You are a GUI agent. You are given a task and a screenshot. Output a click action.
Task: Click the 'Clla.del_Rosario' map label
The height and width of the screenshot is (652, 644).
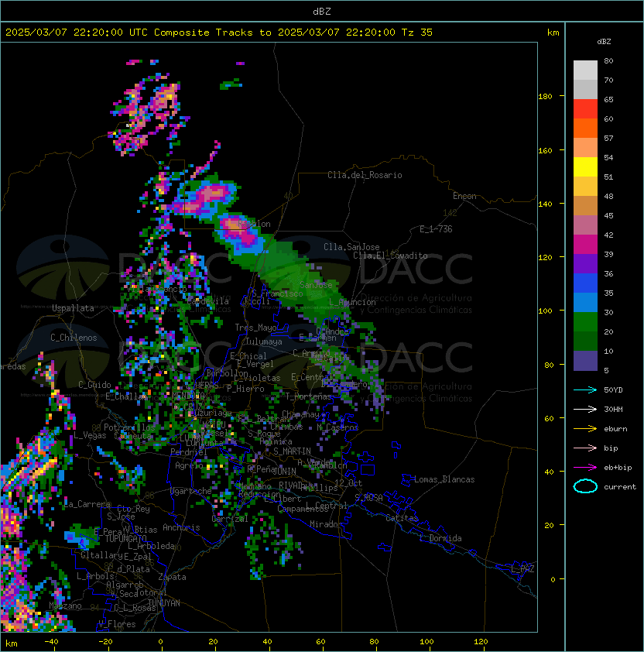(x=365, y=175)
